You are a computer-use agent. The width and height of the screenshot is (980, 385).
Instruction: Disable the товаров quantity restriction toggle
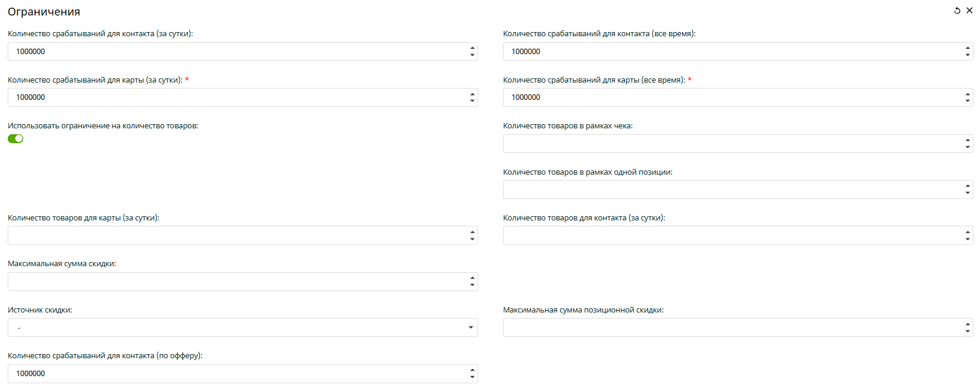[15, 139]
